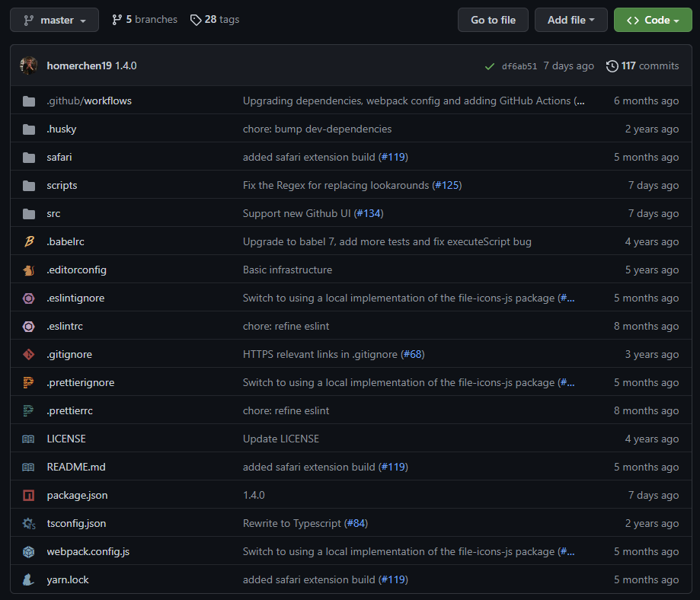Click the TypeScript gear icon beside tsconfig.json
The width and height of the screenshot is (700, 600).
(x=29, y=523)
